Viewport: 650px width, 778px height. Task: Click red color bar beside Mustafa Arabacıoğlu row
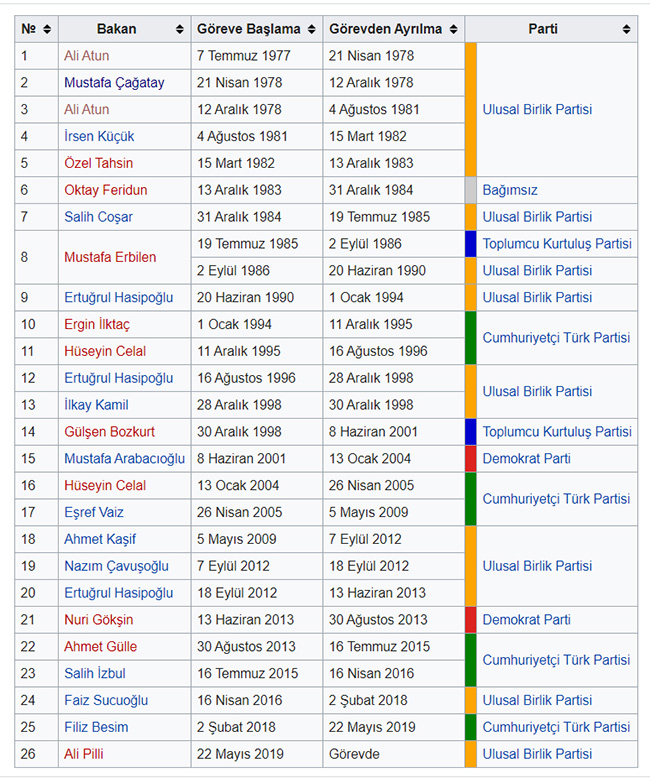click(471, 458)
